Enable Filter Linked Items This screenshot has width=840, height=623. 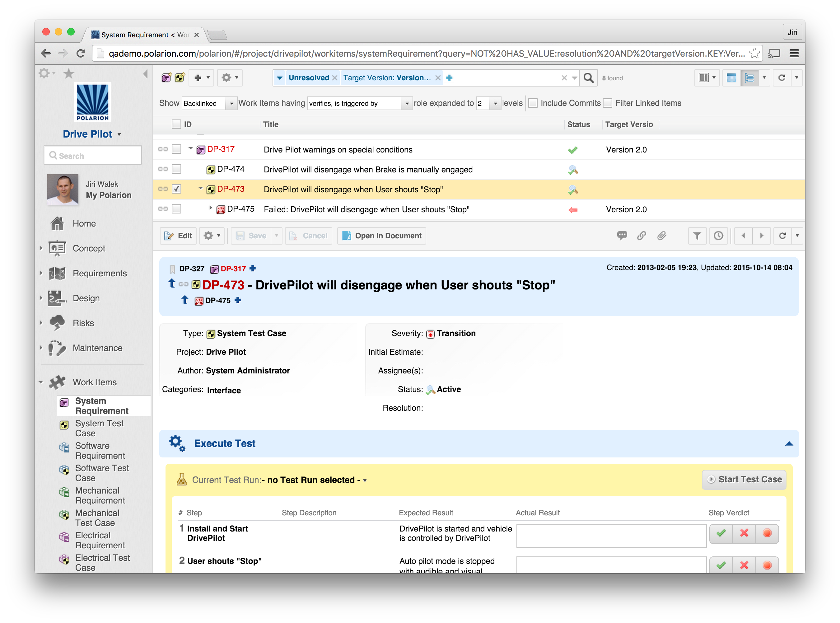(608, 103)
